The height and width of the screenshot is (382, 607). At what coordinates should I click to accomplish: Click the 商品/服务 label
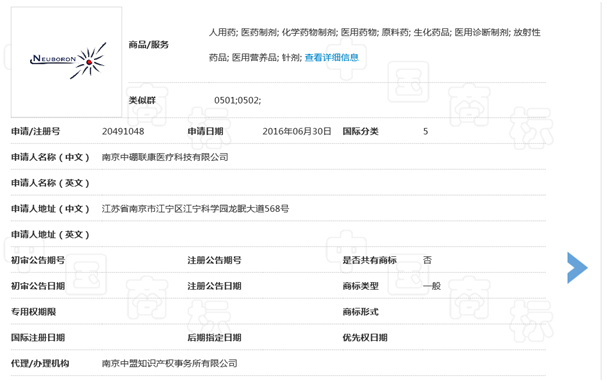pos(149,45)
